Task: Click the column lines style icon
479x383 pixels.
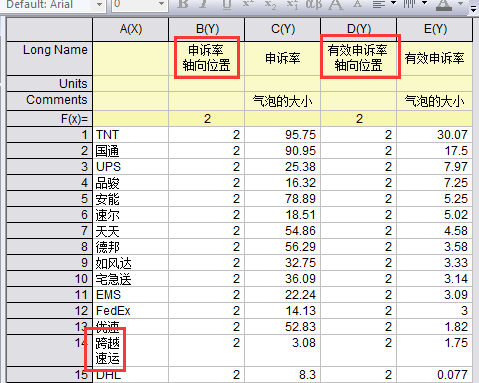Action: [410, 4]
